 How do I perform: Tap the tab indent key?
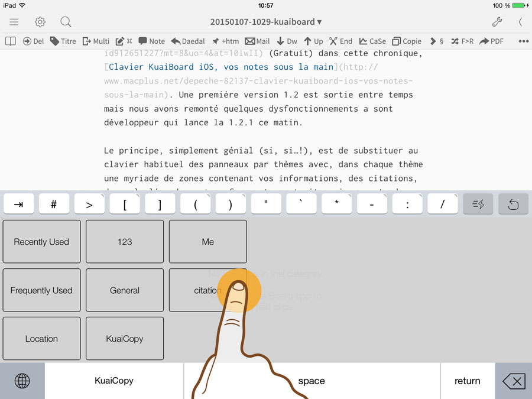(x=19, y=204)
